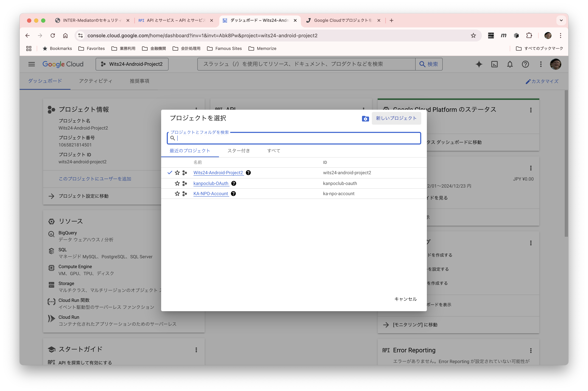Image resolution: width=588 pixels, height=391 pixels.
Task: Open Storage resource icon
Action: pos(51,285)
